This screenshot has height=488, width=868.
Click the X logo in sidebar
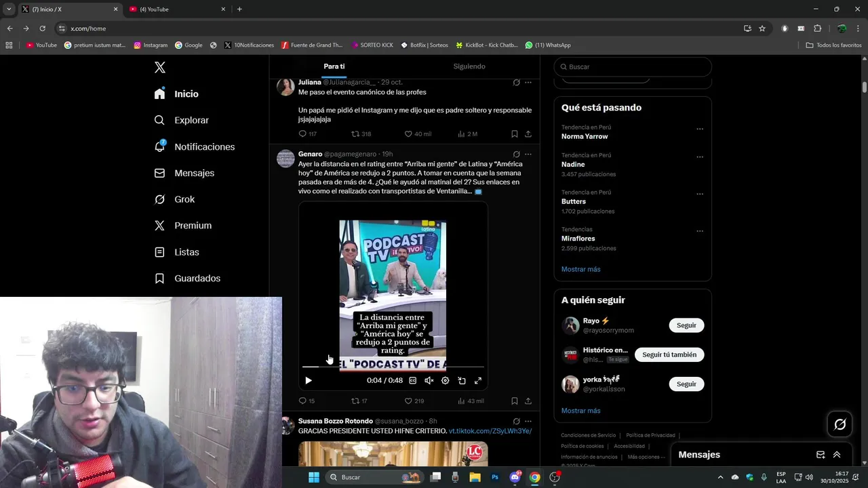click(x=160, y=67)
